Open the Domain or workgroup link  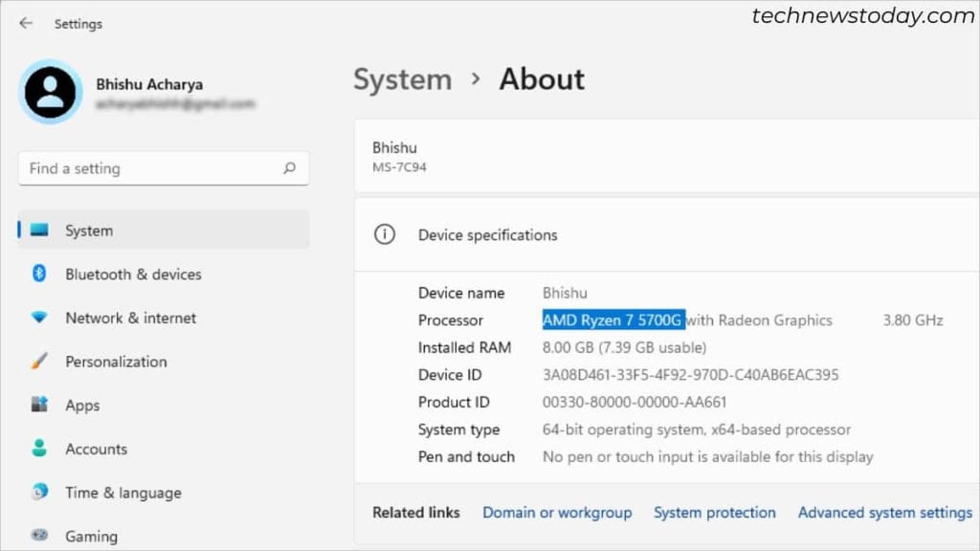pyautogui.click(x=557, y=512)
